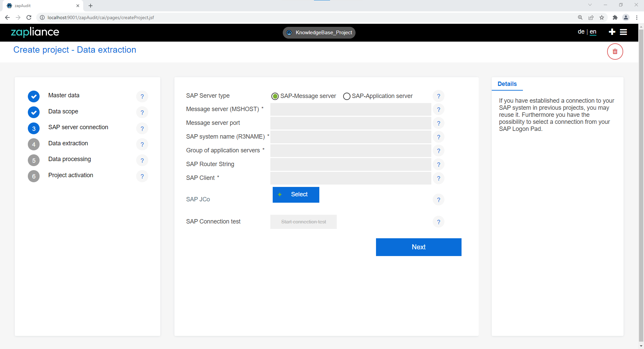Click the browser address bar URL

coord(101,17)
